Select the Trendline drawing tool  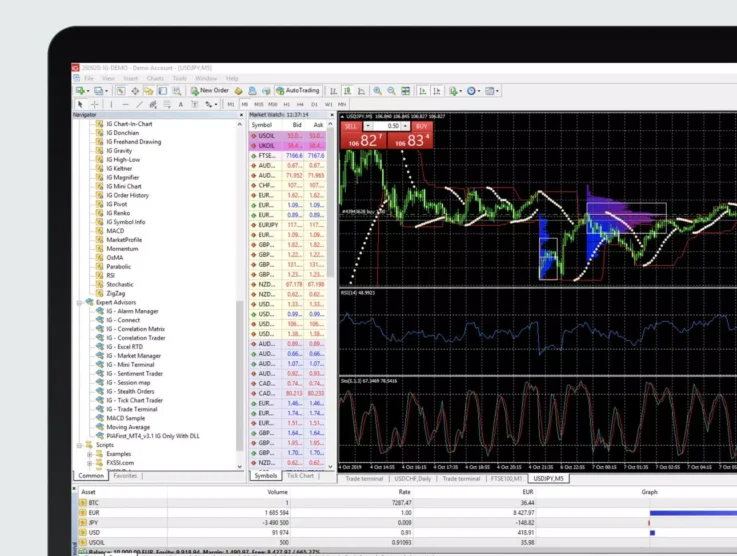point(139,104)
